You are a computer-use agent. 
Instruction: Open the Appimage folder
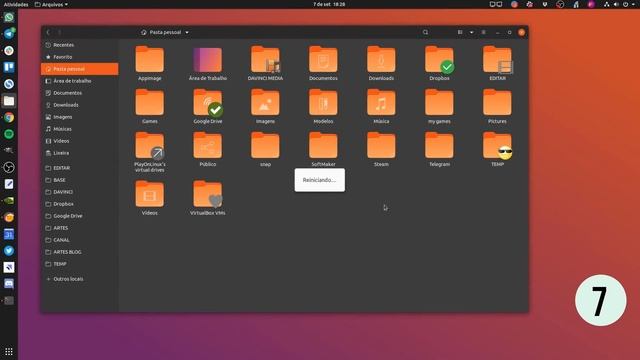click(149, 63)
